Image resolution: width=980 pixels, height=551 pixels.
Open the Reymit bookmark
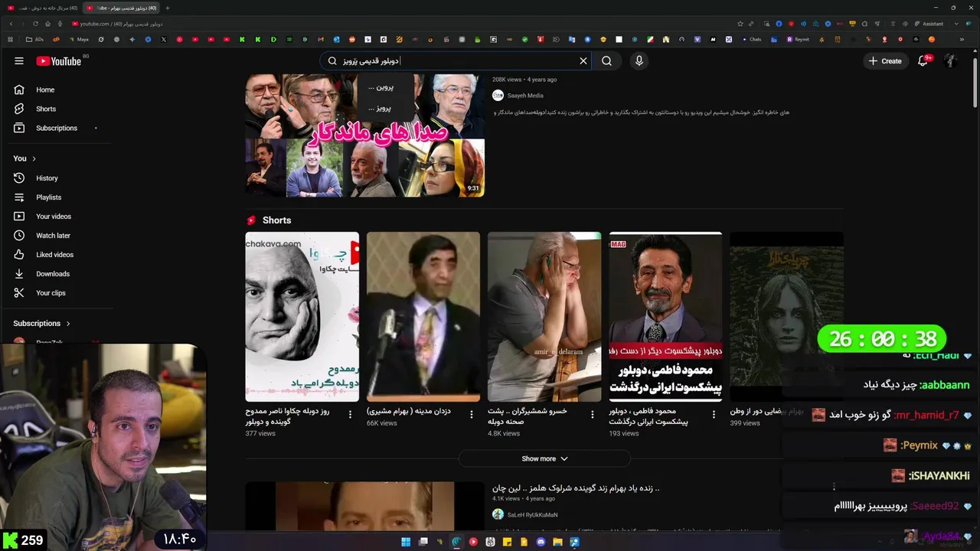click(798, 39)
